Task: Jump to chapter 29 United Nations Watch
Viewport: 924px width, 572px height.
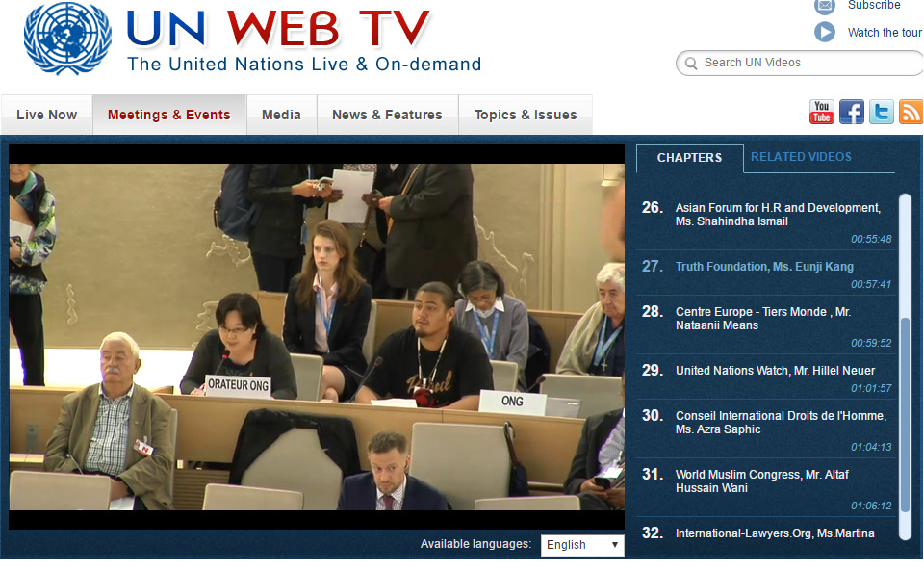Action: pyautogui.click(x=766, y=377)
